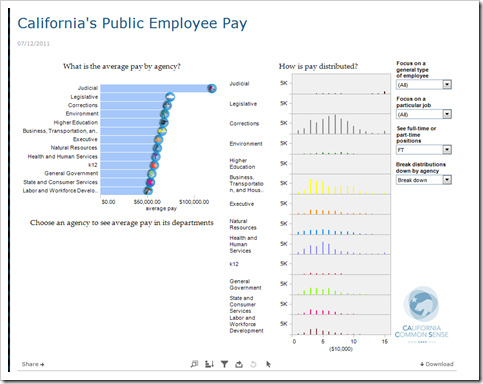
Task: Click the Labor and Workforce hammer icon
Action: (148, 191)
